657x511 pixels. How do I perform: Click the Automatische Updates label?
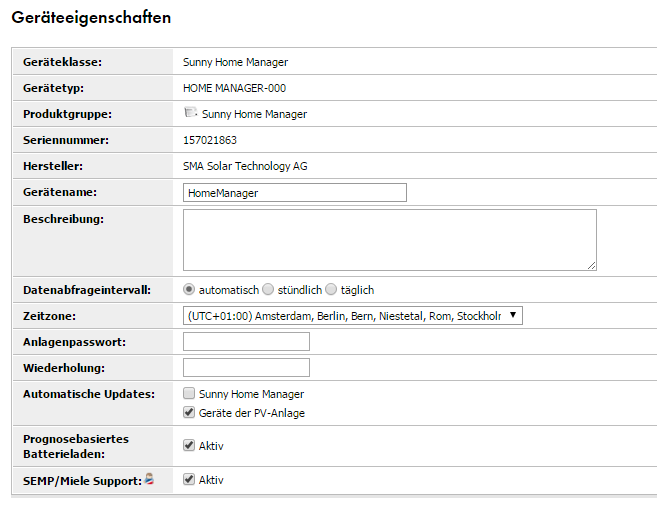pos(89,394)
